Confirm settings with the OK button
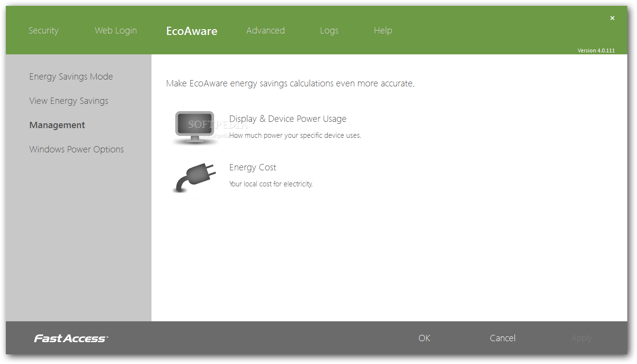The width and height of the screenshot is (637, 364). point(424,338)
